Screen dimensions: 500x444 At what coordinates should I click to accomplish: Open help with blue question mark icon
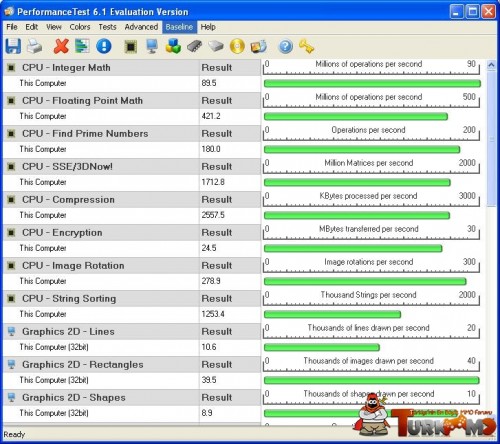tap(286, 46)
